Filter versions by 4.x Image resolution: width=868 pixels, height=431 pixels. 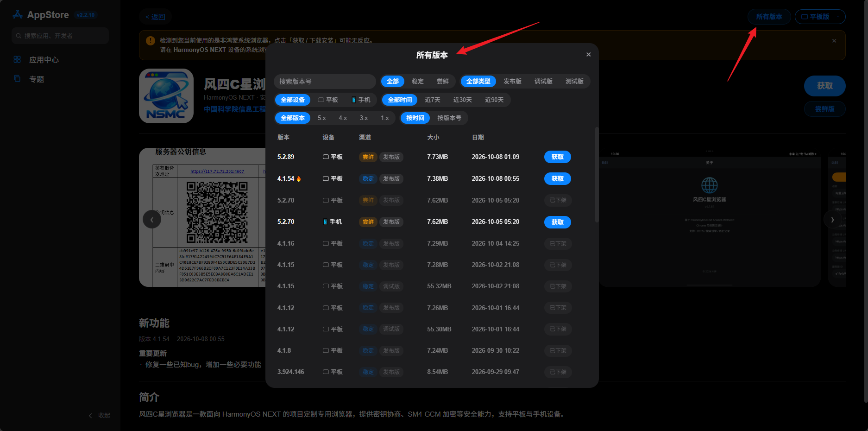tap(343, 118)
